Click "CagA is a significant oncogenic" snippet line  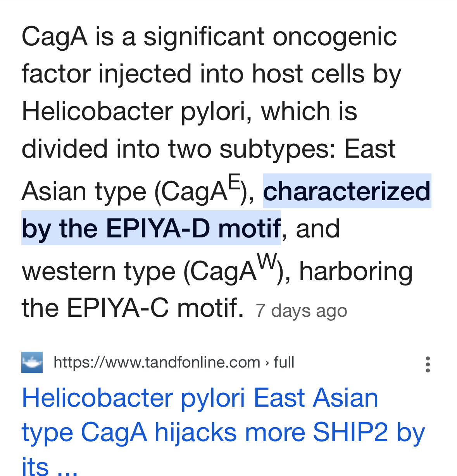(x=209, y=37)
